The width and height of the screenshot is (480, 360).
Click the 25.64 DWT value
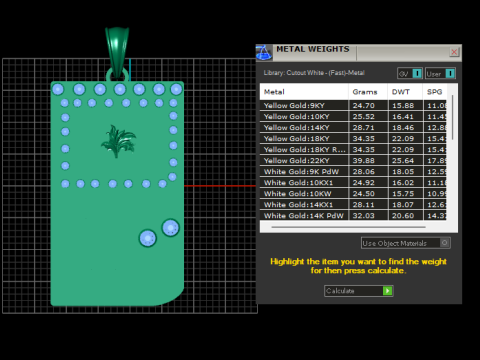coord(403,161)
